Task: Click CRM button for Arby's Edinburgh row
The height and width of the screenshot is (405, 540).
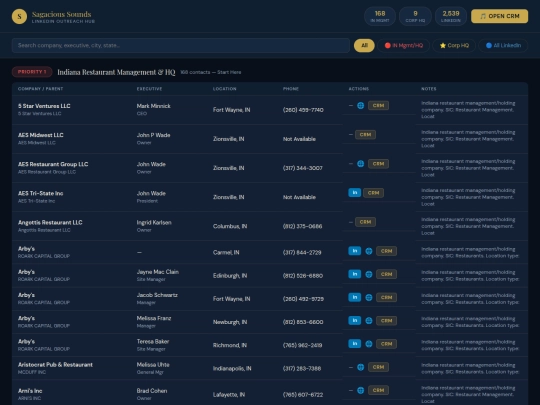Action: coord(386,274)
